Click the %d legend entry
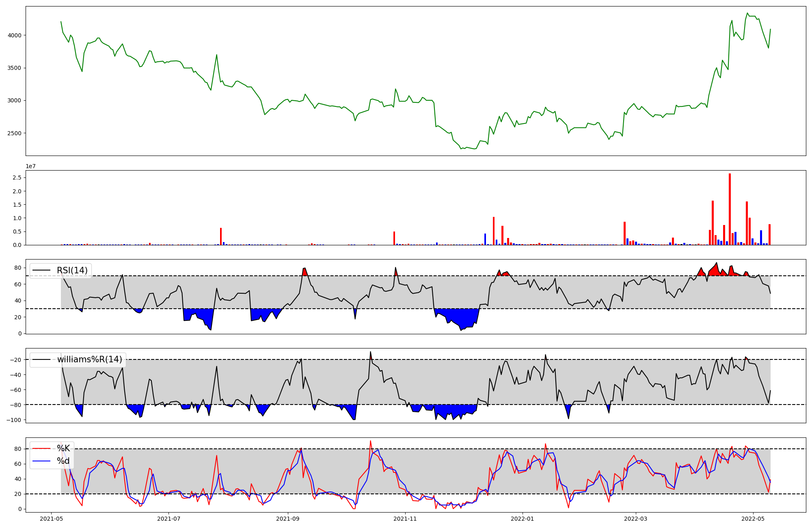The width and height of the screenshot is (812, 528). point(63,461)
